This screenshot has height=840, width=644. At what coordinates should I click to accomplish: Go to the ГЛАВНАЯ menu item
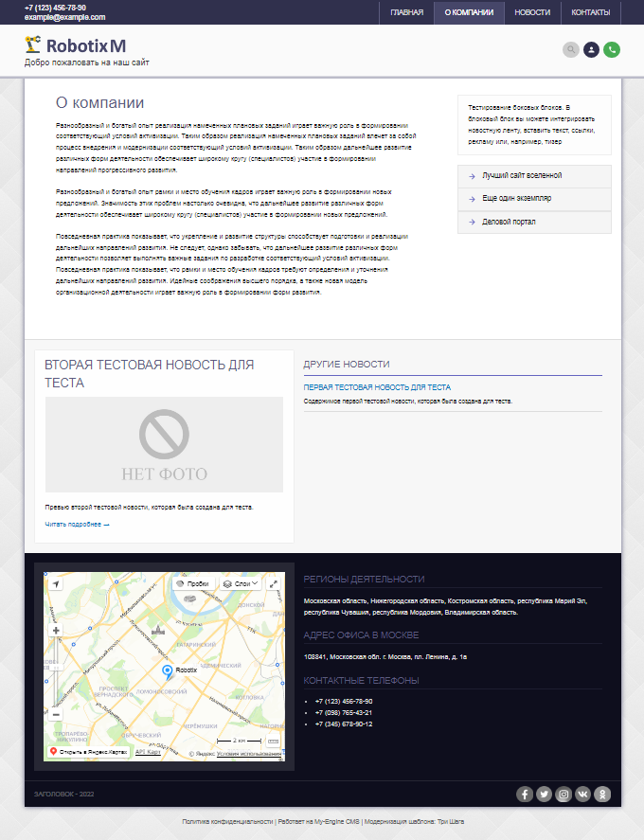[406, 12]
